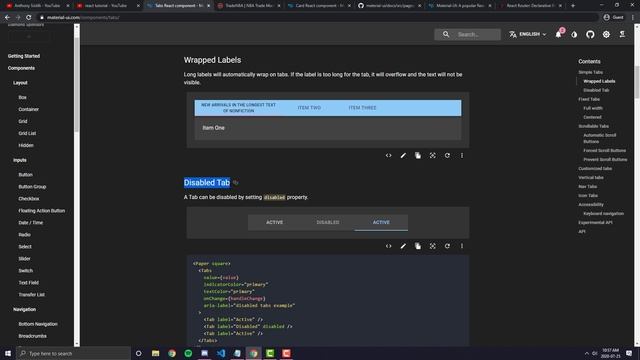Screen dimensions: 640x360
Task: Jump to Keyboard navigation in Contents
Action: [603, 213]
